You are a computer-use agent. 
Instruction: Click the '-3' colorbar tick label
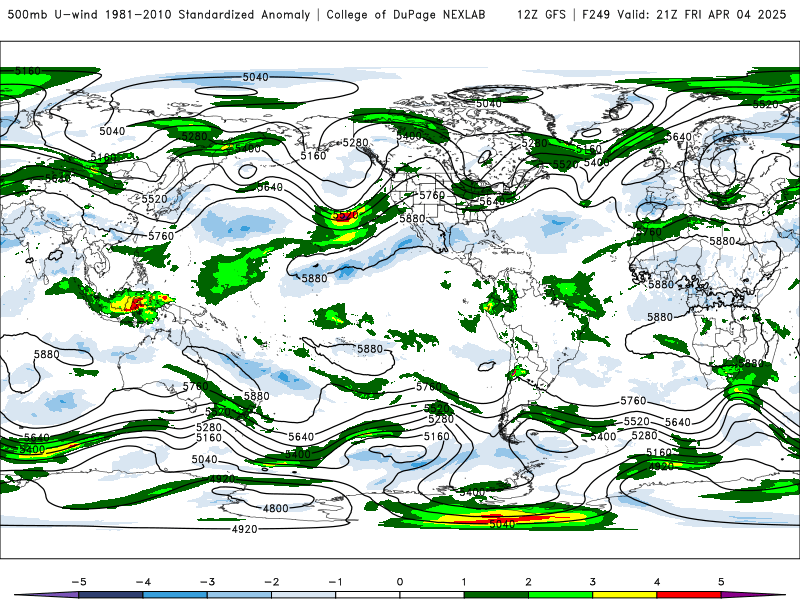(207, 582)
